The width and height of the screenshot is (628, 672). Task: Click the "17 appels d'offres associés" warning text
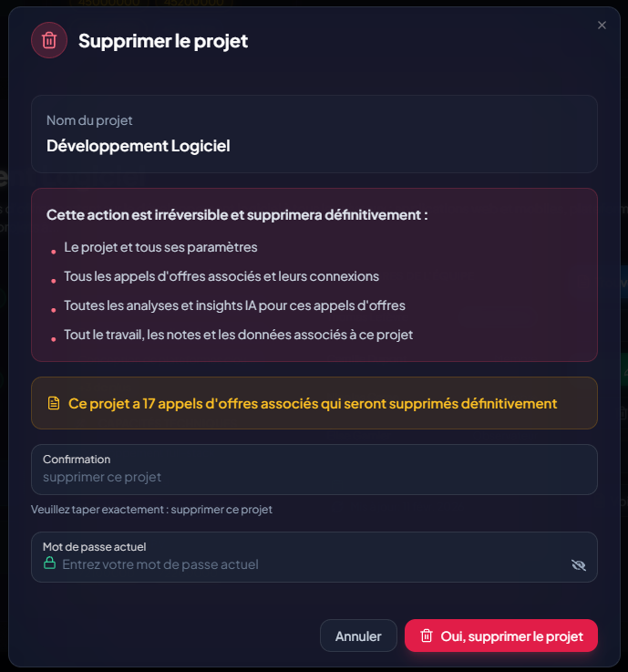tap(312, 403)
